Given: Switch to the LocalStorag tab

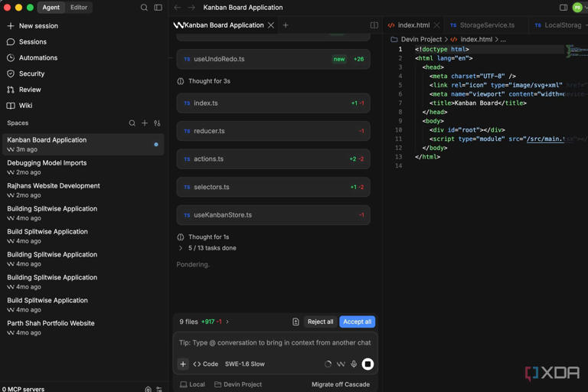Looking at the screenshot, I should pos(559,25).
